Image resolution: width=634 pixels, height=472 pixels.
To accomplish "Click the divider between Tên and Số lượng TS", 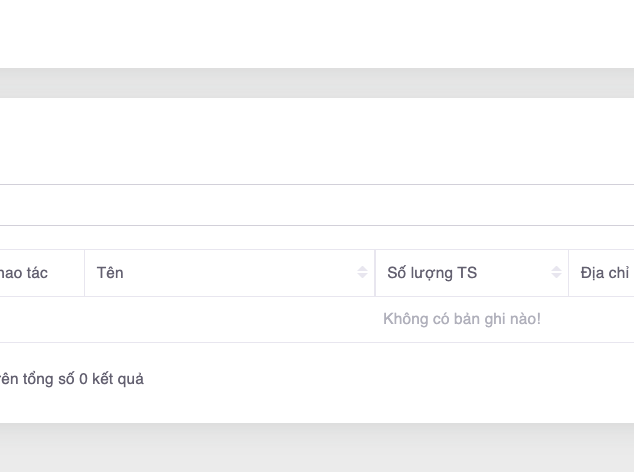I will 375,273.
